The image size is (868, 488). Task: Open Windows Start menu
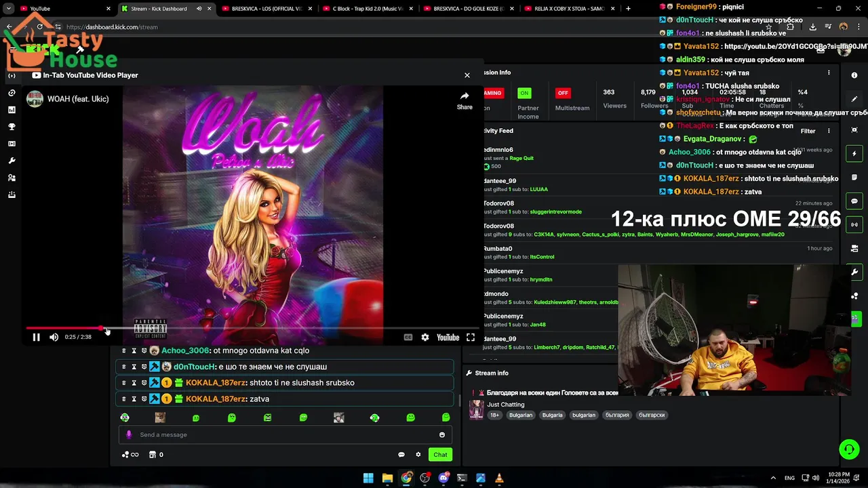[368, 478]
